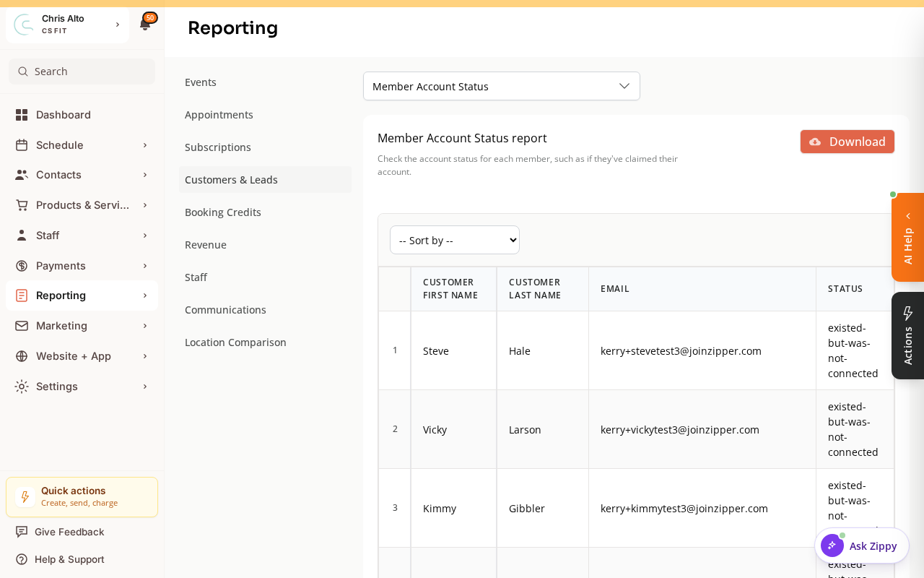Click the Actions lightning bolt icon
The height and width of the screenshot is (578, 924).
tap(908, 313)
